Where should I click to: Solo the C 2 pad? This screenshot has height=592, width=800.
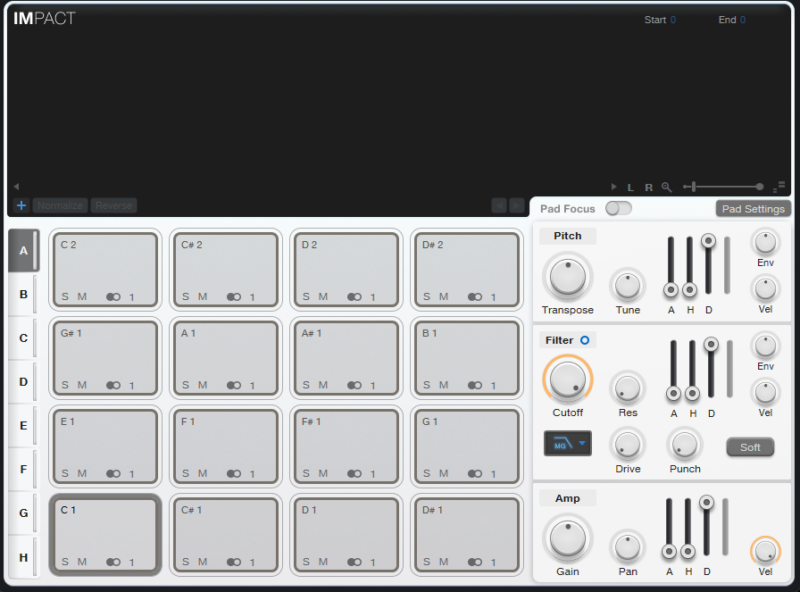[65, 297]
